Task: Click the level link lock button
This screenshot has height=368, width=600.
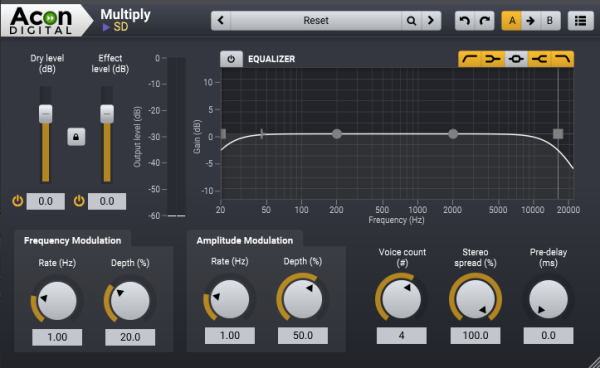Action: [x=76, y=137]
